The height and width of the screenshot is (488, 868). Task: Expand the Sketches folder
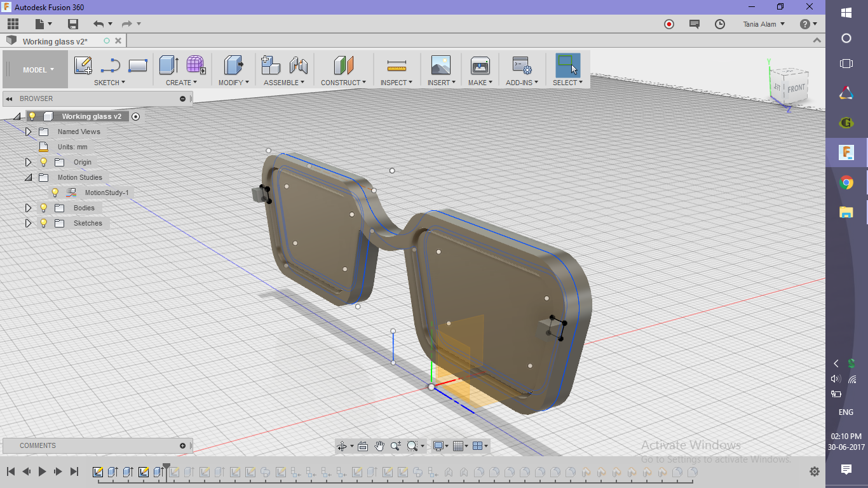click(x=28, y=223)
